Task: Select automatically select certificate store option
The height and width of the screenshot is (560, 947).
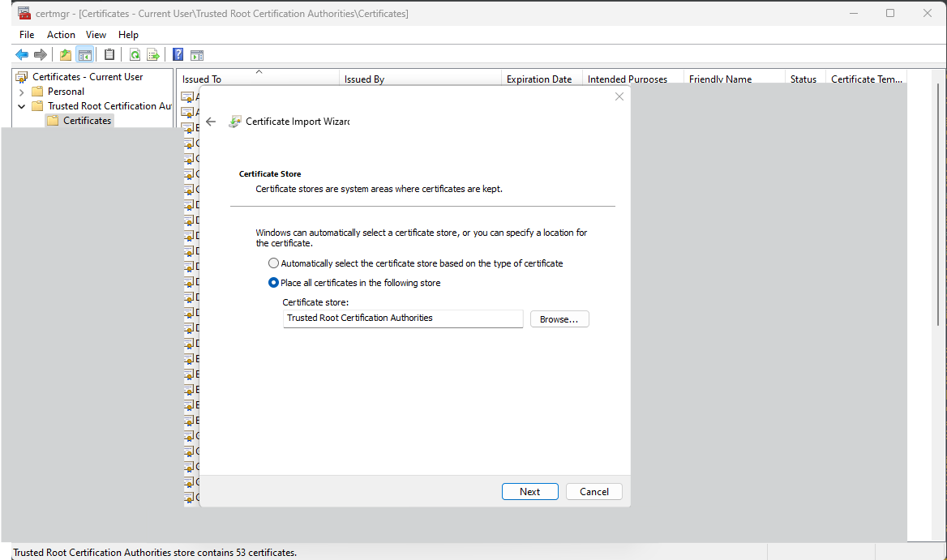Action: tap(274, 263)
